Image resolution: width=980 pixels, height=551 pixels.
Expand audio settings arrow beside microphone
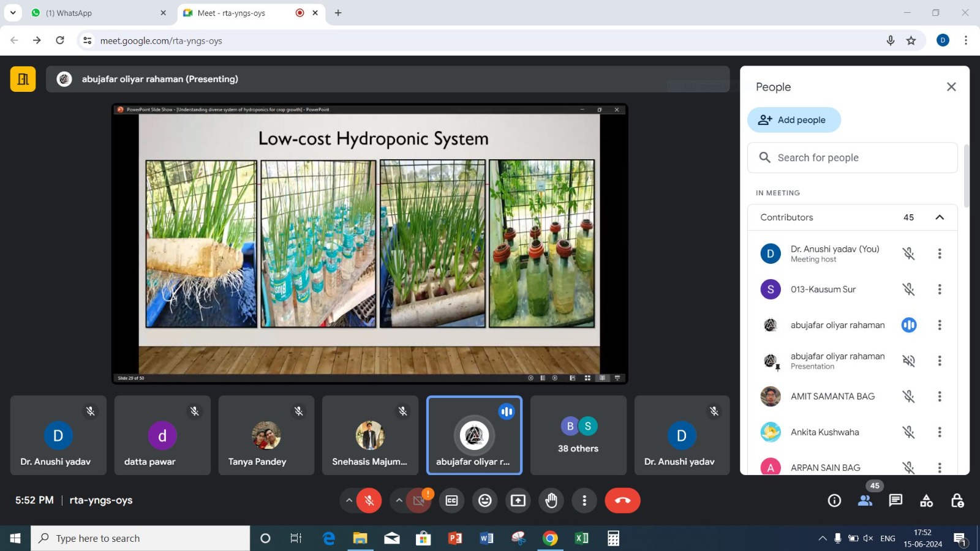tap(349, 501)
